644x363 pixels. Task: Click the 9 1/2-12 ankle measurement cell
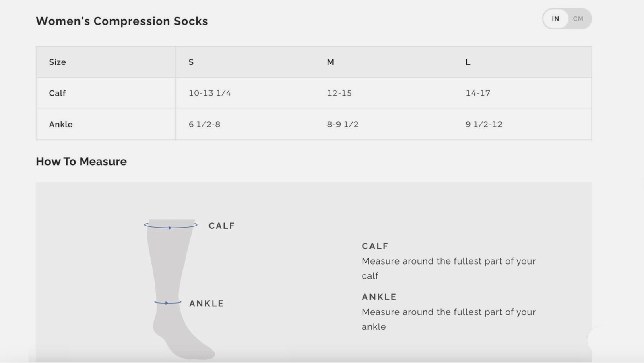522,125
